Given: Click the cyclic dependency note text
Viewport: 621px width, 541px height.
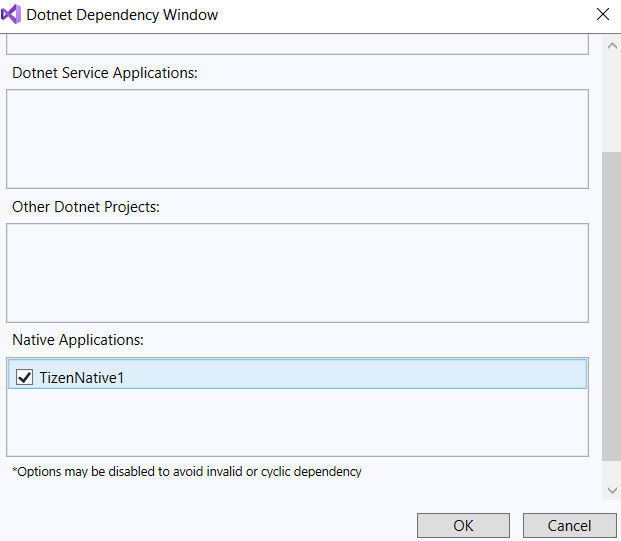Looking at the screenshot, I should (x=187, y=471).
